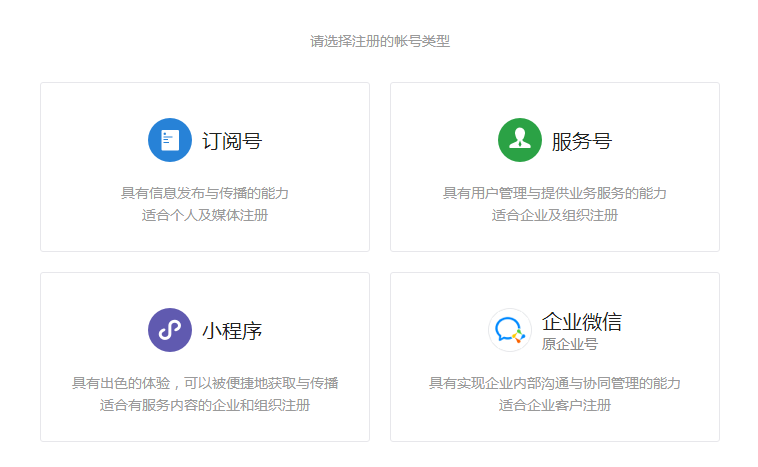Screen dimensions: 758x467
Task: Click the 原企业号 subtitle under 企业微信
Action: [x=569, y=344]
